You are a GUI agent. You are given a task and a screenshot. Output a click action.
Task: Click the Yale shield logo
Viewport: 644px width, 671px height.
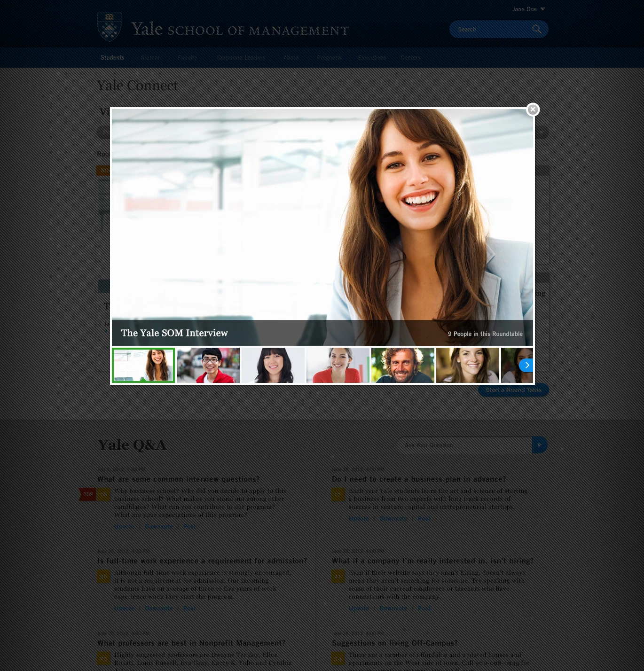click(x=109, y=27)
